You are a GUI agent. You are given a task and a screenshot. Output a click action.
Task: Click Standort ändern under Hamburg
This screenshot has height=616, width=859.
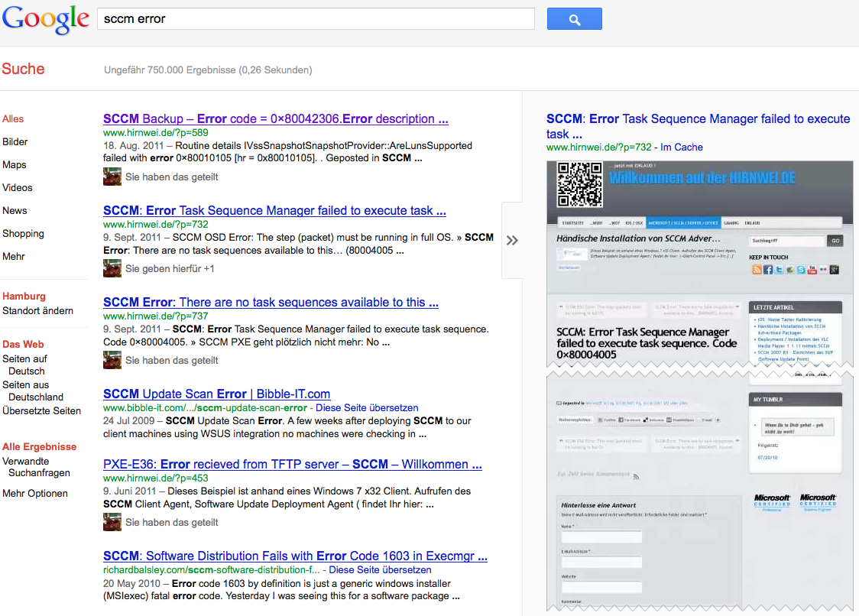coord(37,311)
